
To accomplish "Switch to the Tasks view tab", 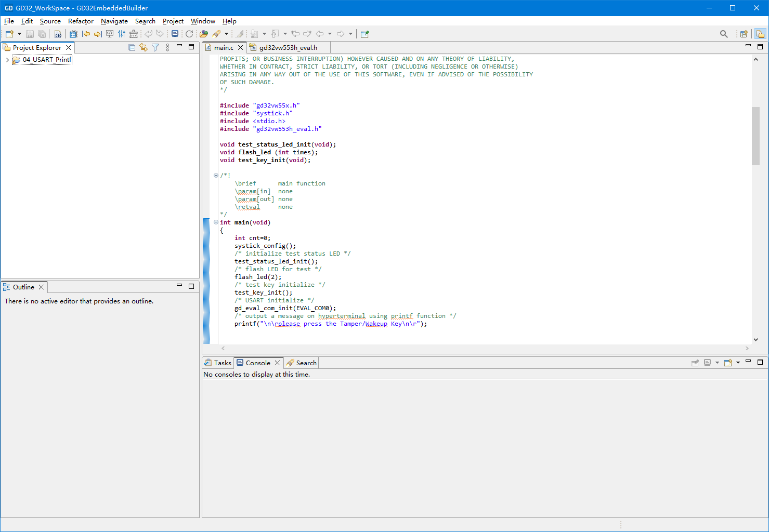I will pos(218,363).
